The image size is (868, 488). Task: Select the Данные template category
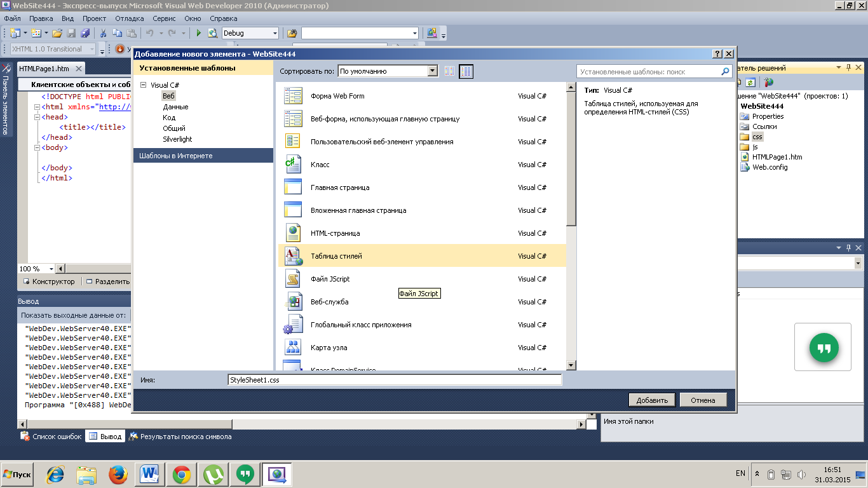175,107
